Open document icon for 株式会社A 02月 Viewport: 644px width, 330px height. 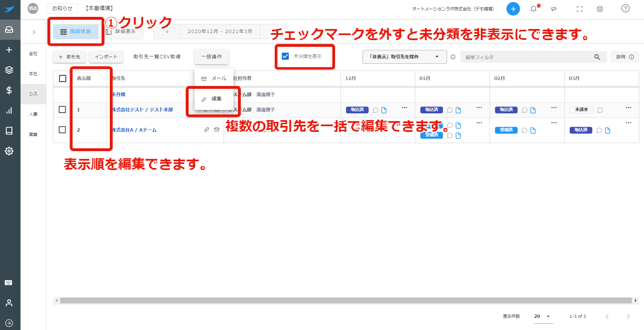pos(533,130)
